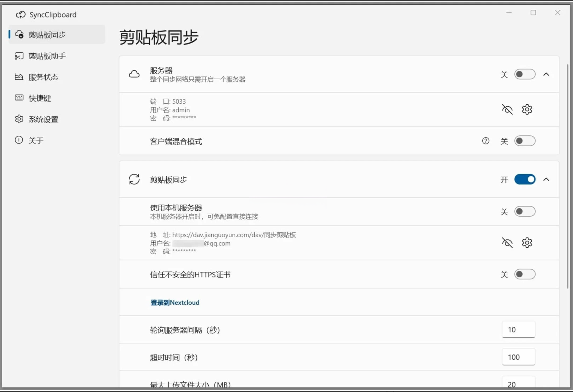Click the 本机服务器开启时，可免配置直接连接 description
The width and height of the screenshot is (573, 392).
204,217
